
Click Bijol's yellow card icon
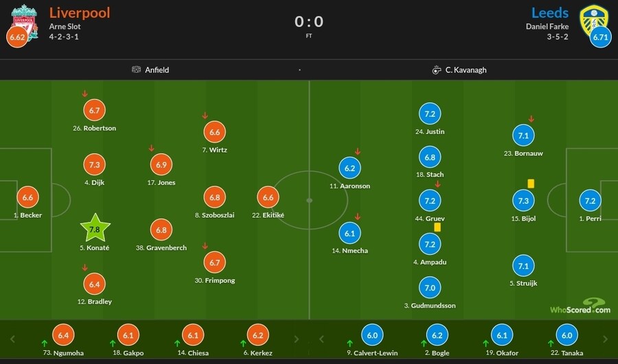pos(531,183)
